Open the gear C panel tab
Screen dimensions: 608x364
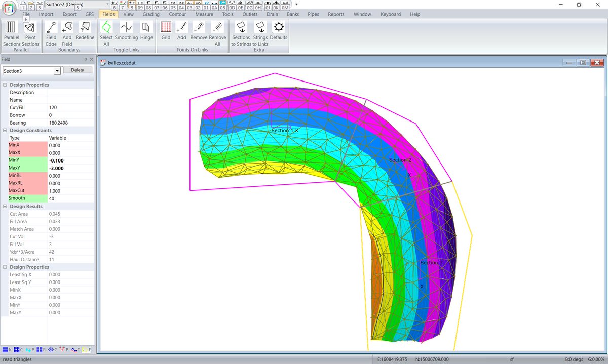[x=53, y=349]
